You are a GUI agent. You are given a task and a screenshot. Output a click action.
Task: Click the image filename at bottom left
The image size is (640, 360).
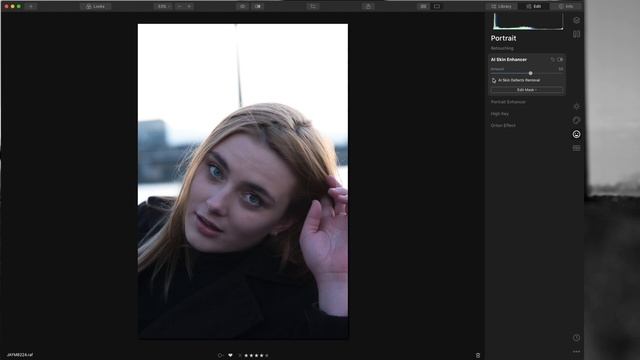click(20, 355)
